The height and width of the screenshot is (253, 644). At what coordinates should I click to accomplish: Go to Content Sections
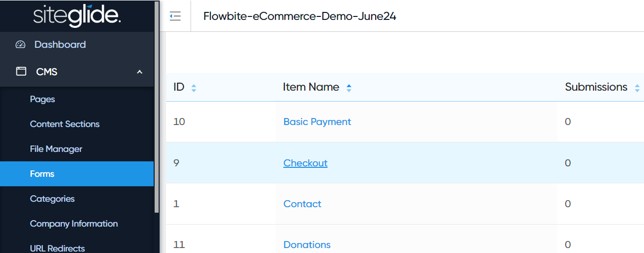65,124
